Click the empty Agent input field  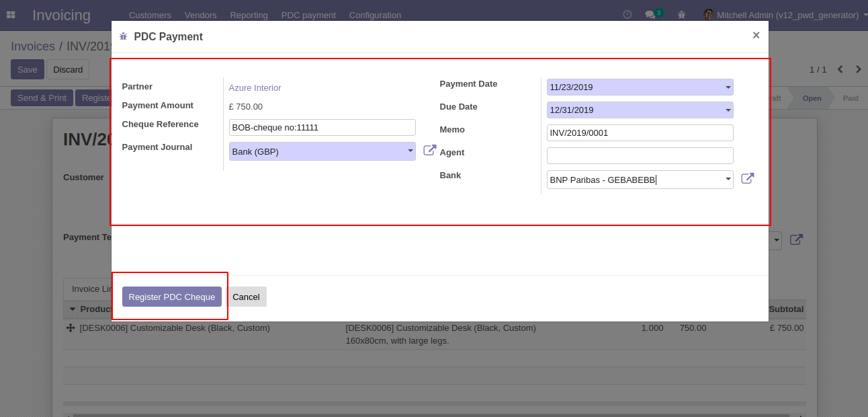pyautogui.click(x=639, y=156)
